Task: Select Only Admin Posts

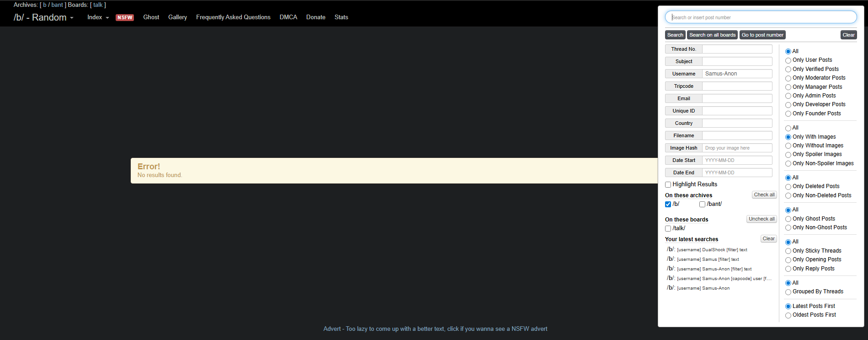Action: pos(788,96)
